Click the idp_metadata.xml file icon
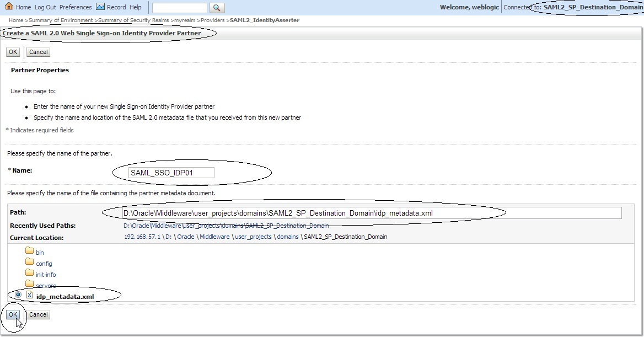Screen dimensions: 644x337 [x=30, y=295]
